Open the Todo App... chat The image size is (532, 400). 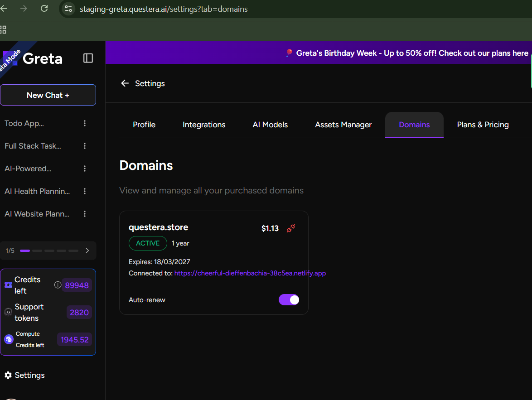(24, 124)
